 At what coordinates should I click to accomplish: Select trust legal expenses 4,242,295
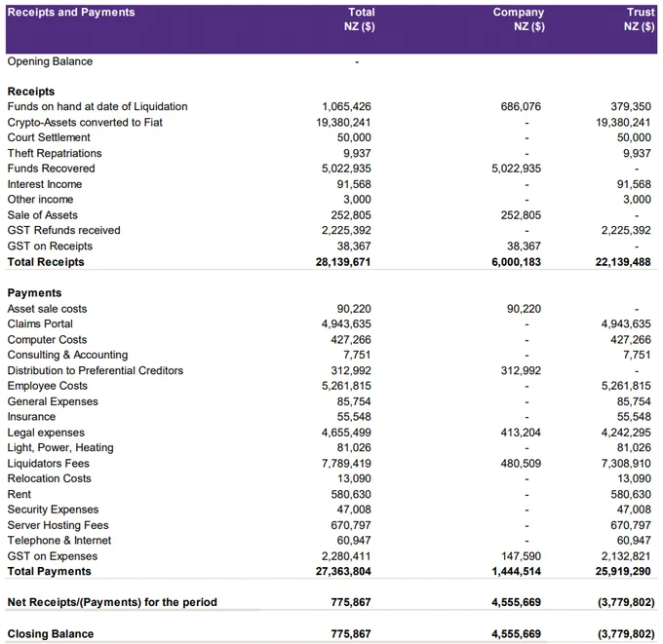626,433
